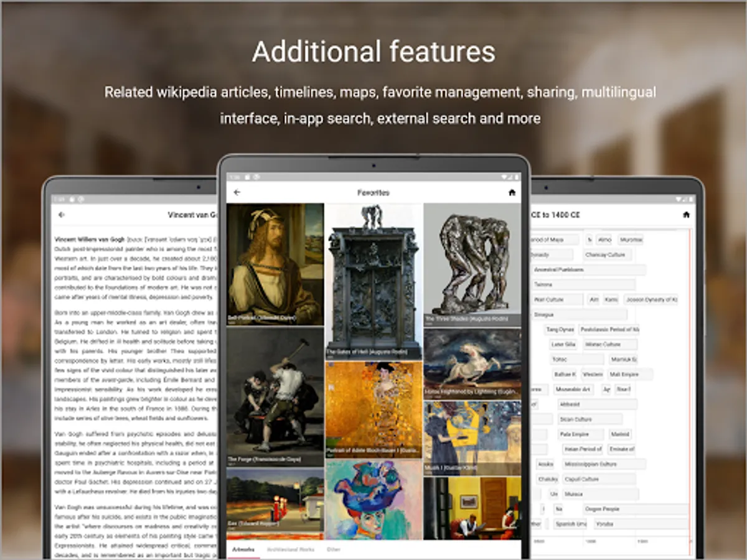Select Mosarabic Art on the timeline
This screenshot has width=747, height=560.
point(573,389)
